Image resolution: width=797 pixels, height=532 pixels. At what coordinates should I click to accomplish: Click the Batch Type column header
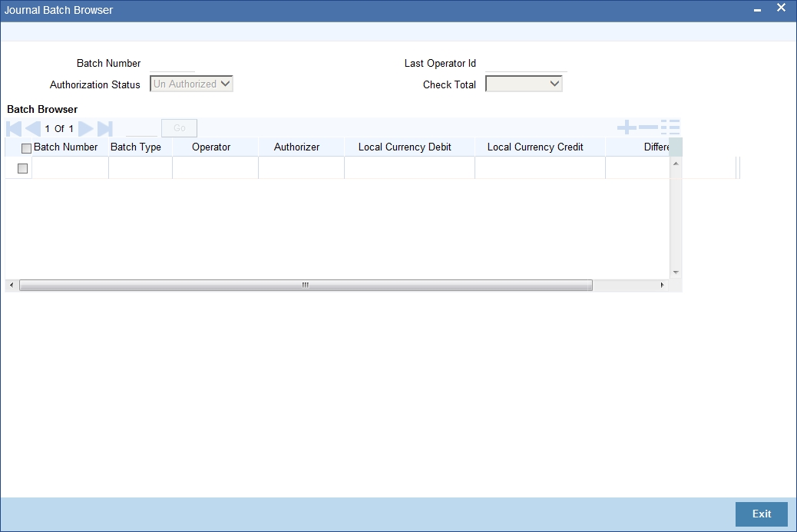136,147
